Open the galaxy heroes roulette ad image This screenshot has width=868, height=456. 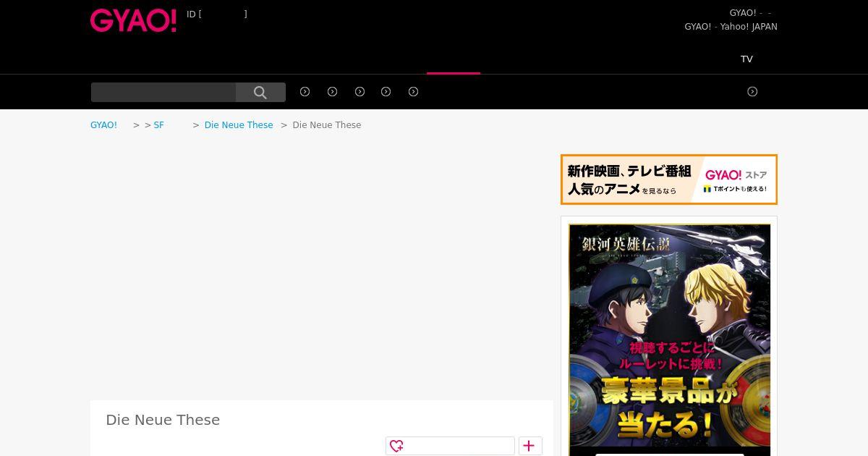[670, 339]
